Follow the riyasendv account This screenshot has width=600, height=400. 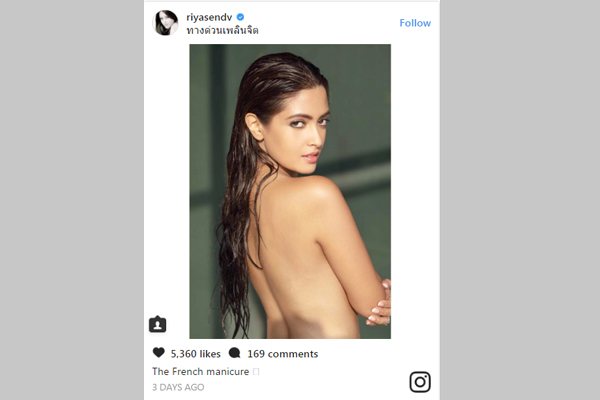point(415,23)
